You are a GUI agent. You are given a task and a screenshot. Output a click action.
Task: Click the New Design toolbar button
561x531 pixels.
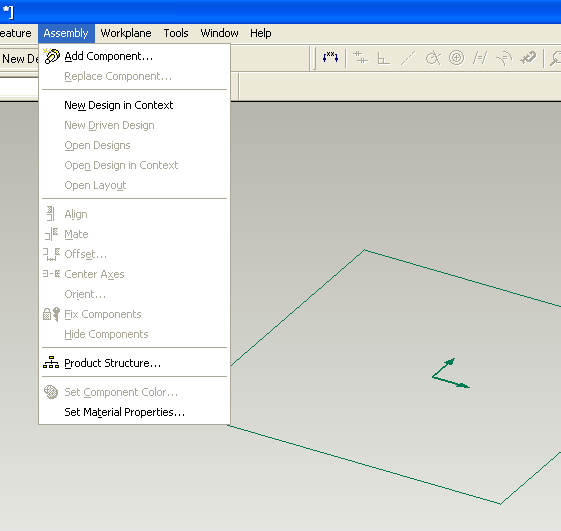pos(19,58)
